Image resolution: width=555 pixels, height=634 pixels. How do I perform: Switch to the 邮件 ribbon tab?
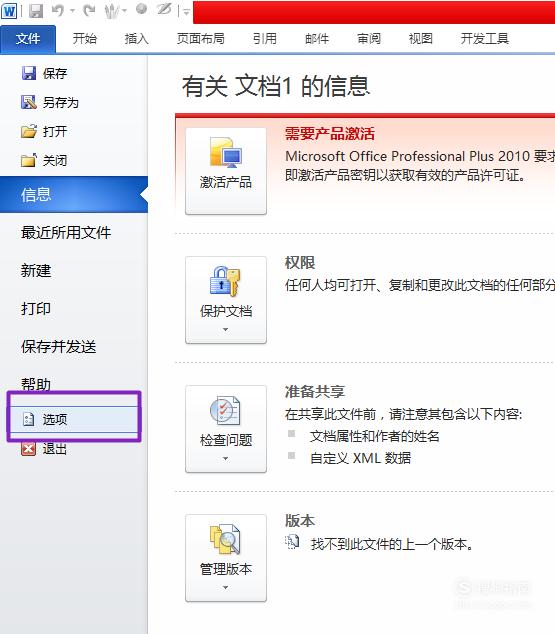(317, 39)
